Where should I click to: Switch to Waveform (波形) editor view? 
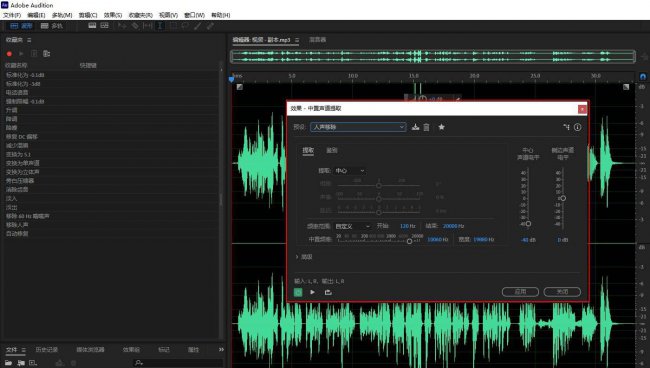tap(22, 26)
